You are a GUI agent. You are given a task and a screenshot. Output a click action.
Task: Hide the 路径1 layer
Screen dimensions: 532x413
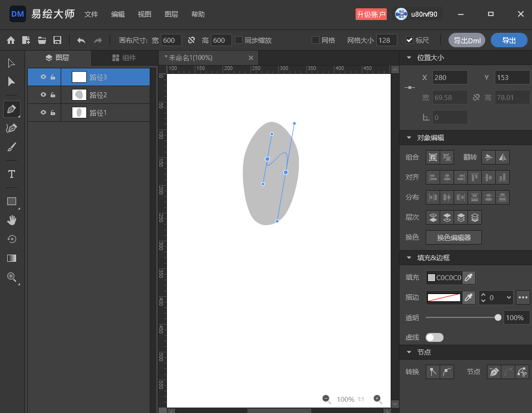pyautogui.click(x=43, y=112)
